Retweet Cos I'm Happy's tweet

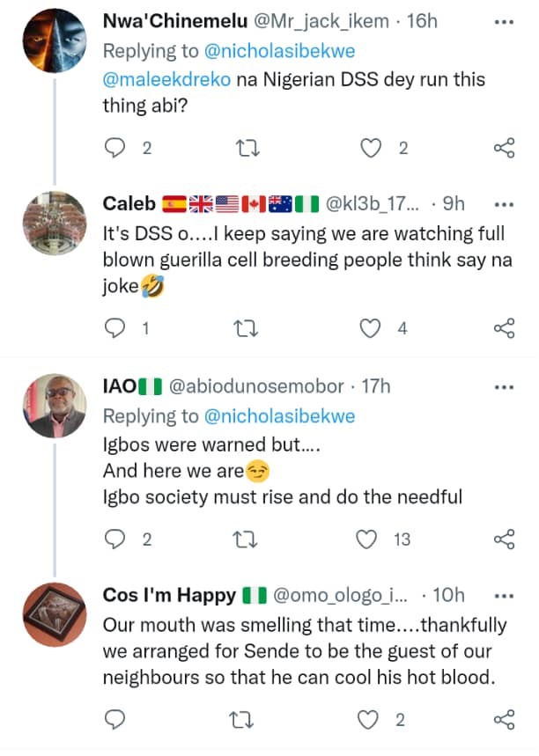[251, 721]
